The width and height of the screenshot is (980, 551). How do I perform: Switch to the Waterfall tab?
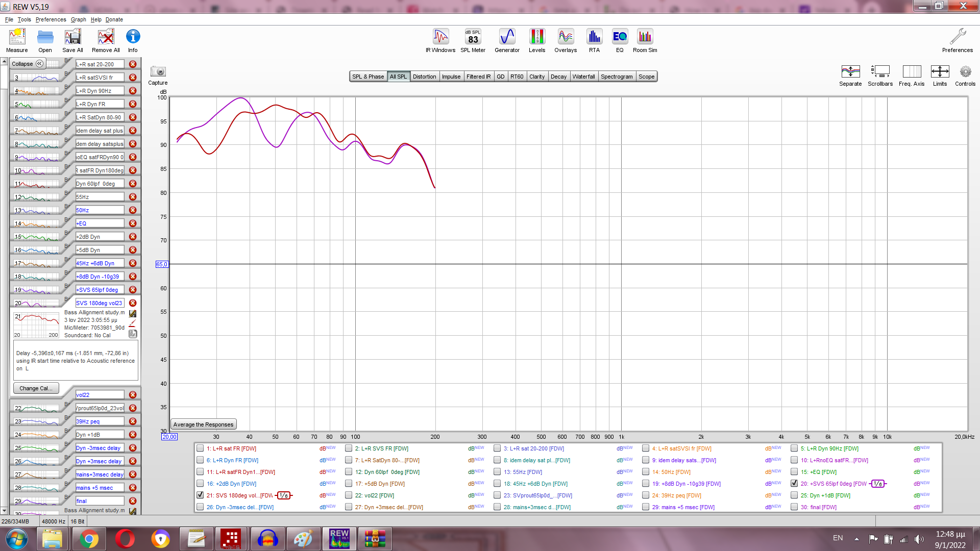coord(583,77)
